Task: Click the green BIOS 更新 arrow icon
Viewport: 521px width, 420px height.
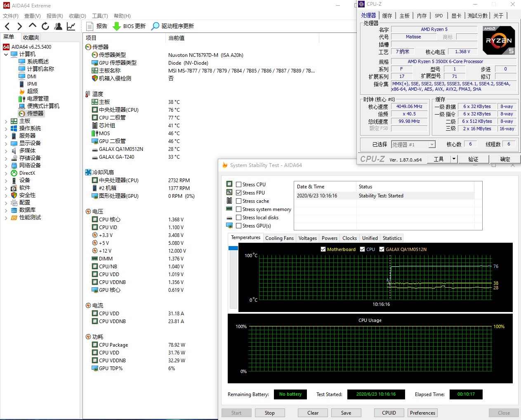Action: tap(117, 26)
